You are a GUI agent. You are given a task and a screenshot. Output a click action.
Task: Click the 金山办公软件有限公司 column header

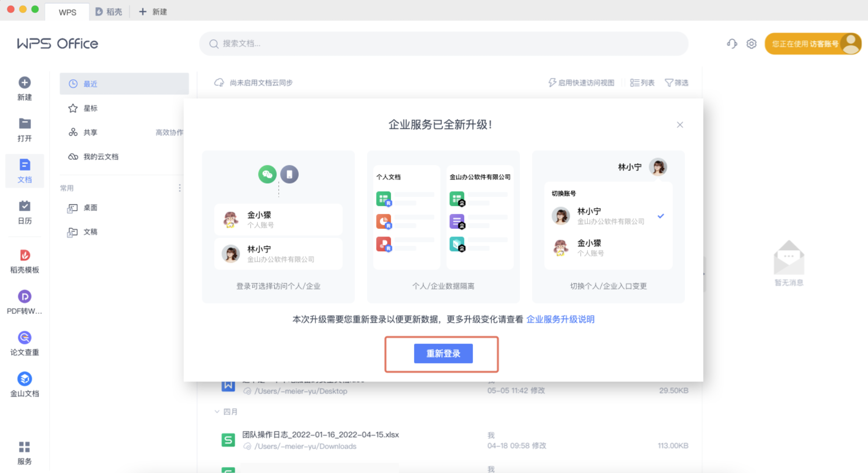pyautogui.click(x=480, y=177)
